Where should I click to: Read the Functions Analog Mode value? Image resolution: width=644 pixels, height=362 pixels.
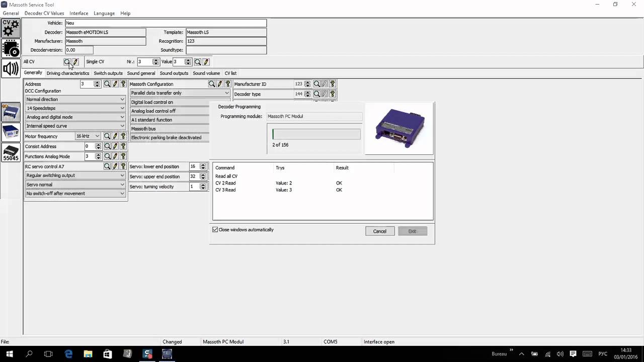click(107, 156)
